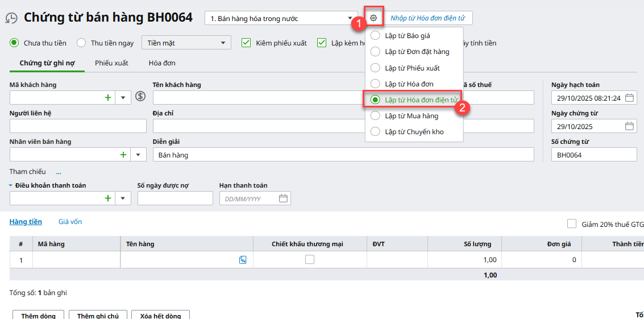Screen dimensions: 644x319
Task: Open calendar for Ngày hạch toán
Action: click(629, 98)
